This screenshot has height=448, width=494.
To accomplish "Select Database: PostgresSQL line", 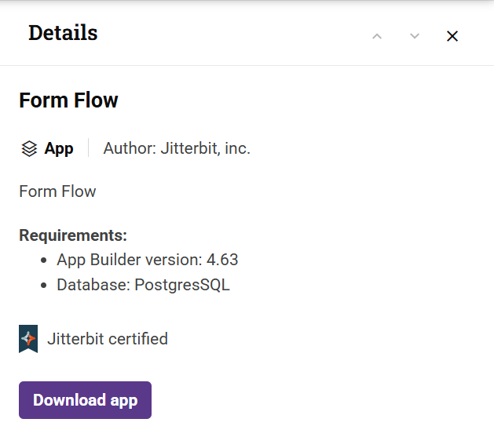I will (x=144, y=285).
